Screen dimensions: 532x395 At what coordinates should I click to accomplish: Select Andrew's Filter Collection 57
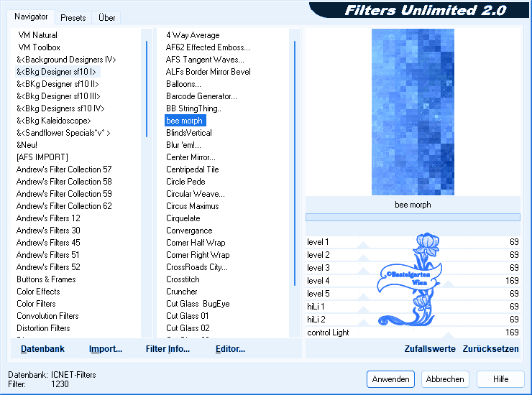click(x=64, y=169)
